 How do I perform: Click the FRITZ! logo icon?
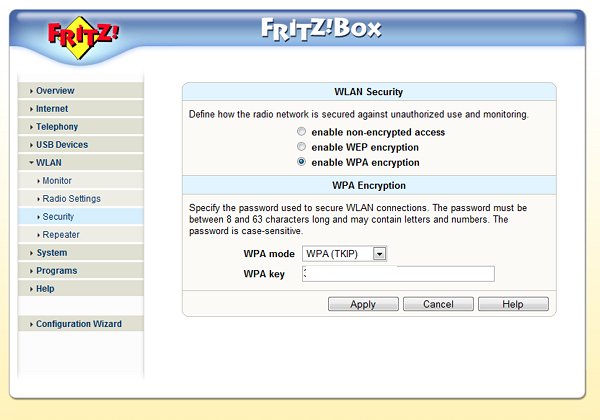(x=83, y=34)
